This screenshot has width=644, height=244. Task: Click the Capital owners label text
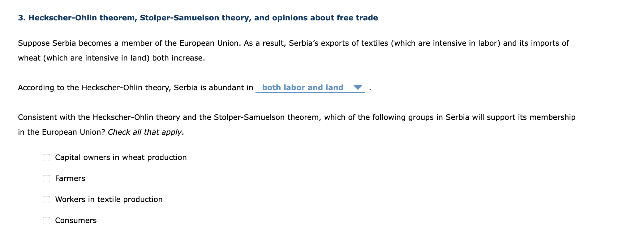click(121, 158)
